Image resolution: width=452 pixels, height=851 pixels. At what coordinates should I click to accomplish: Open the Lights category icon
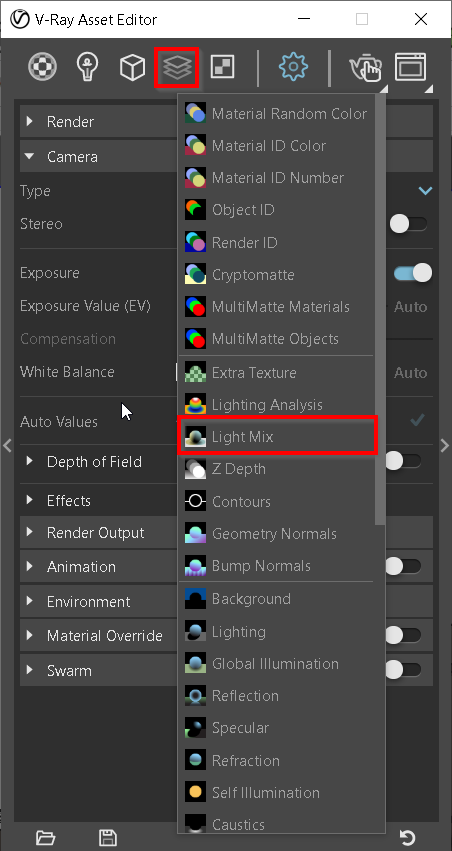pos(86,68)
